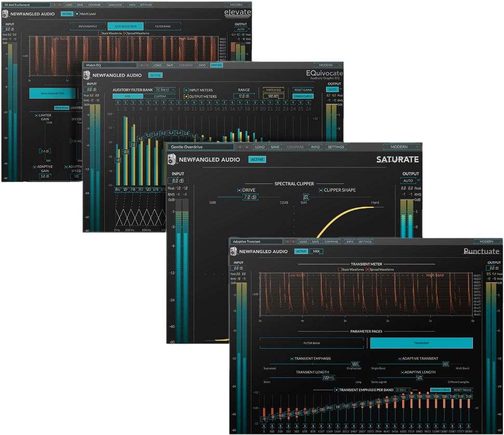Viewport: 504px width, 435px height.
Task: Go to next preset in Saturate
Action: [247, 147]
